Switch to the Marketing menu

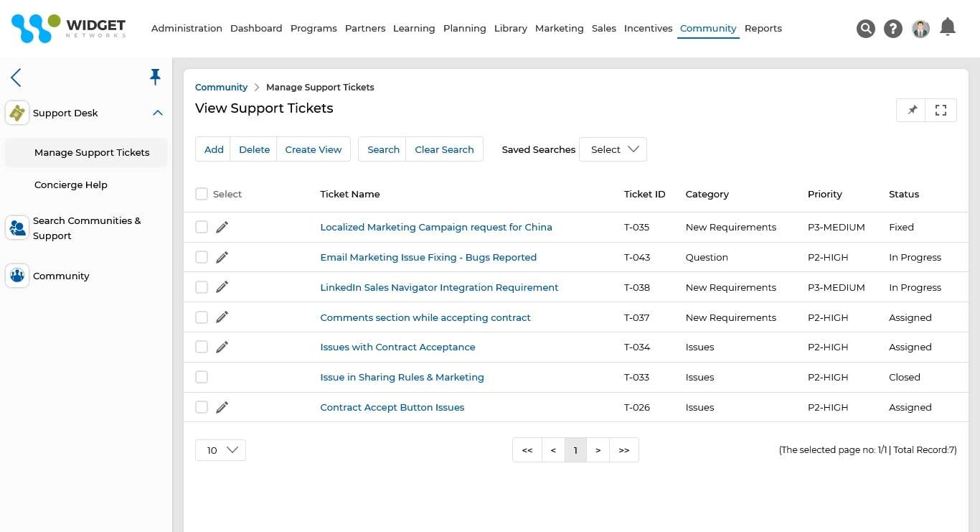(559, 28)
